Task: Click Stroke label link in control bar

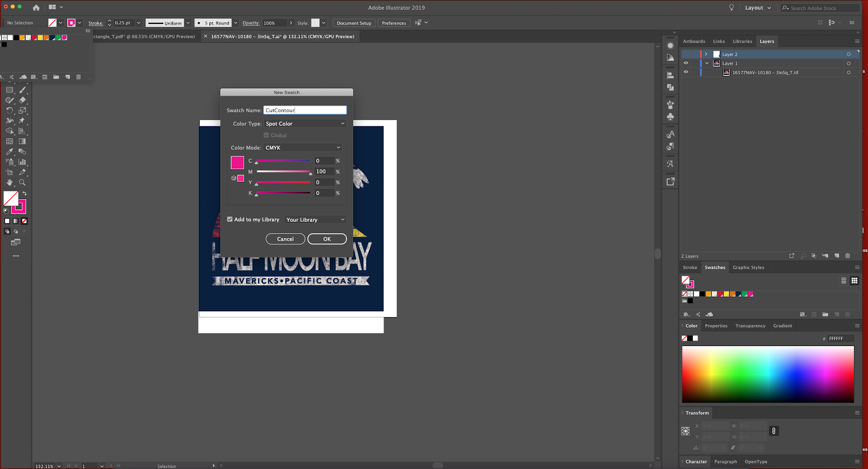Action: pos(96,23)
